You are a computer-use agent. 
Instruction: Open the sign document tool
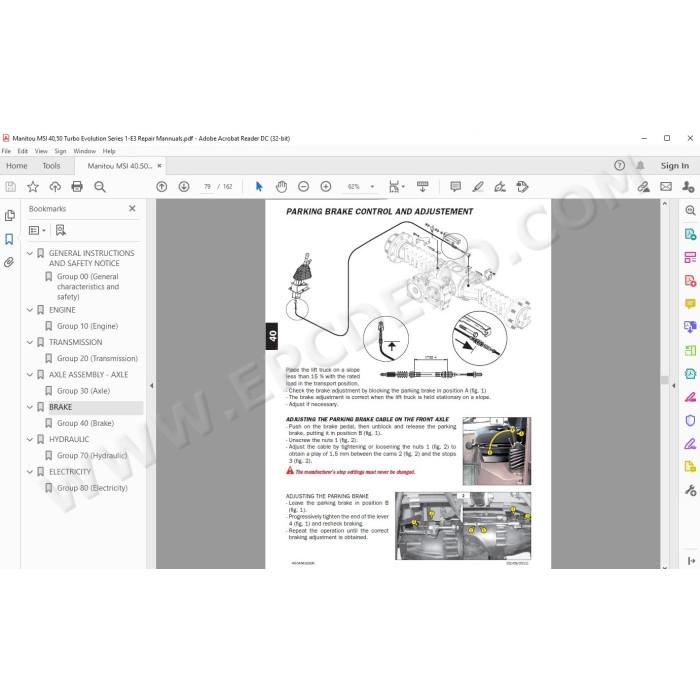click(x=500, y=187)
